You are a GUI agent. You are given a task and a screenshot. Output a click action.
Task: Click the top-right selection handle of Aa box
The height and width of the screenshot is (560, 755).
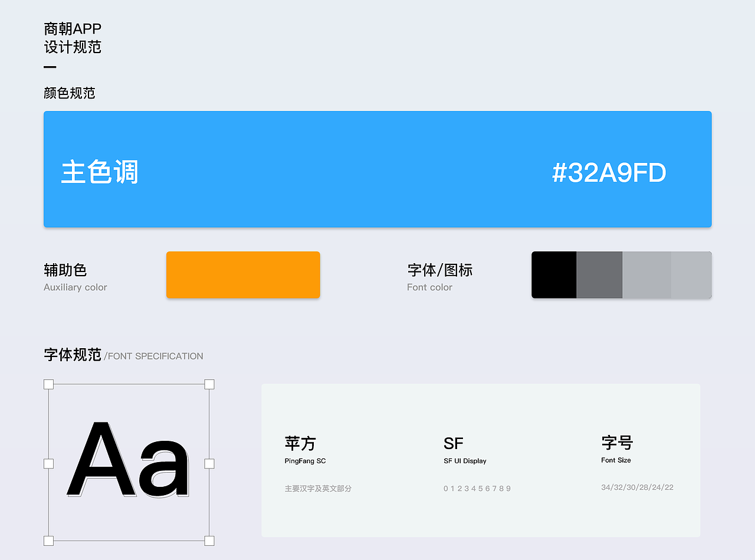[x=209, y=384]
